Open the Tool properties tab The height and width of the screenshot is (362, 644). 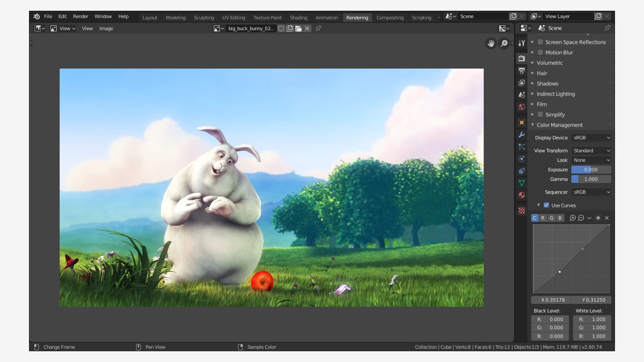tap(522, 43)
